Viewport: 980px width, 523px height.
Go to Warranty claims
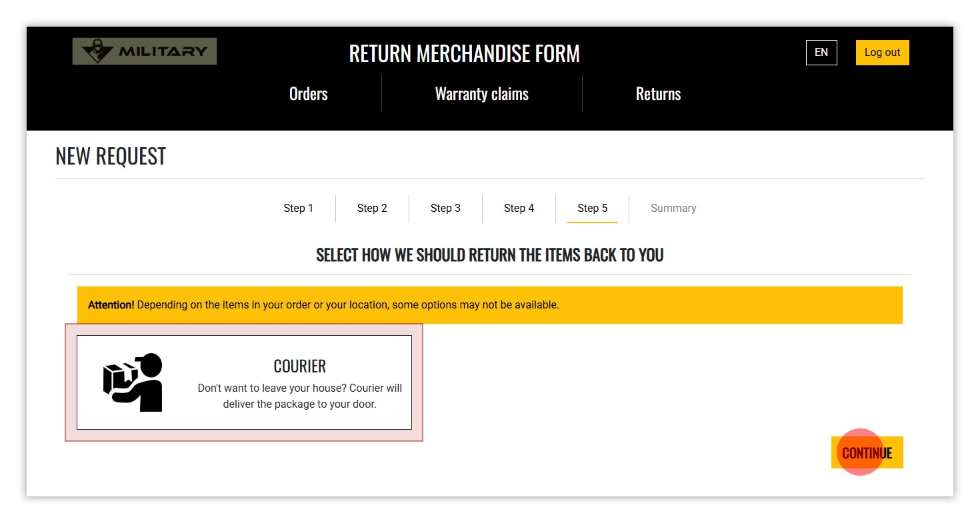(x=481, y=94)
